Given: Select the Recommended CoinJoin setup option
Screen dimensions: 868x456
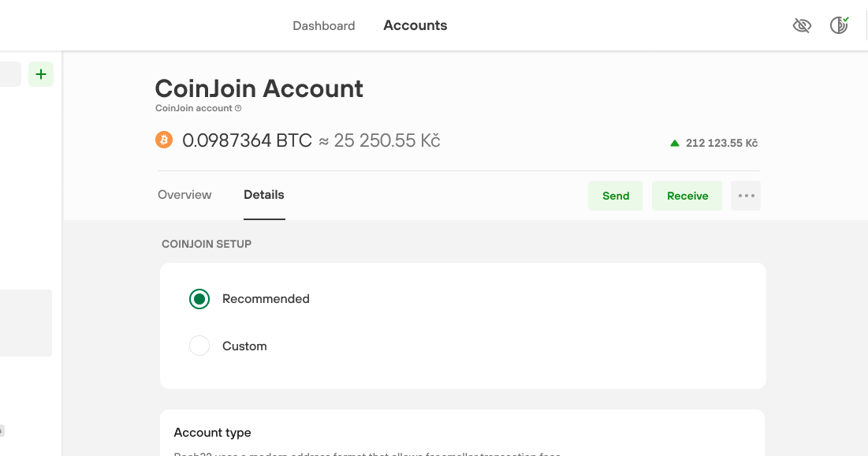Looking at the screenshot, I should click(x=199, y=299).
